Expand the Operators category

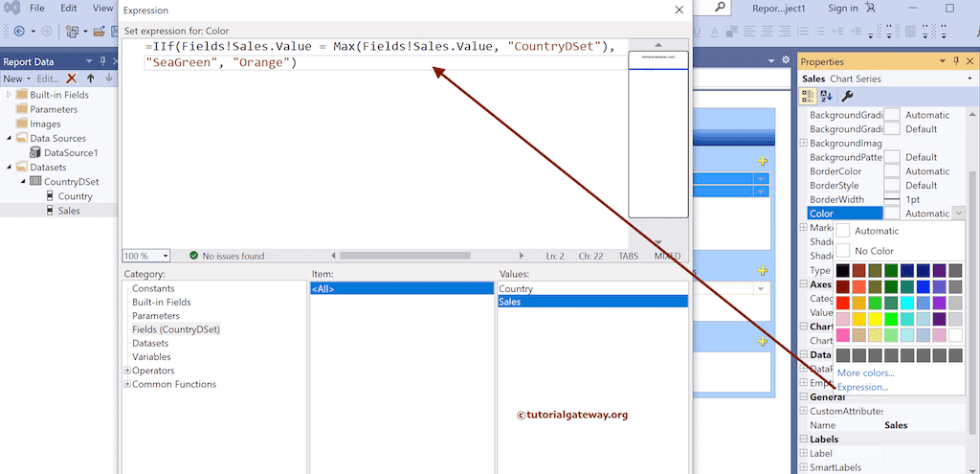(x=127, y=371)
